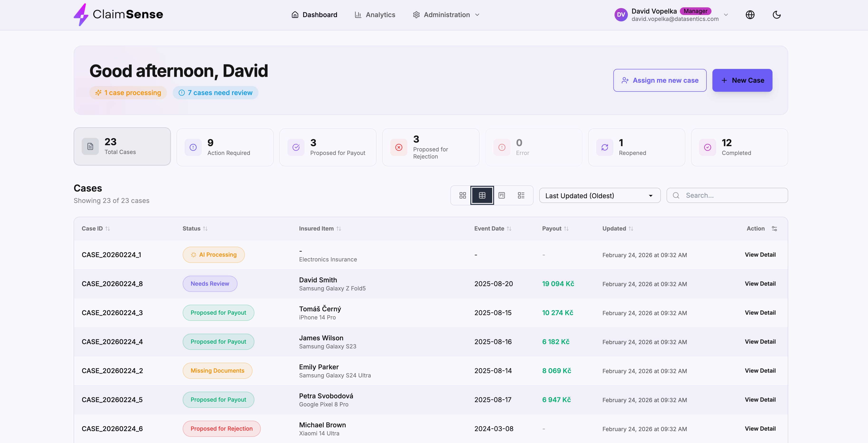868x443 pixels.
Task: Switch to the detailed list view icon
Action: 521,195
